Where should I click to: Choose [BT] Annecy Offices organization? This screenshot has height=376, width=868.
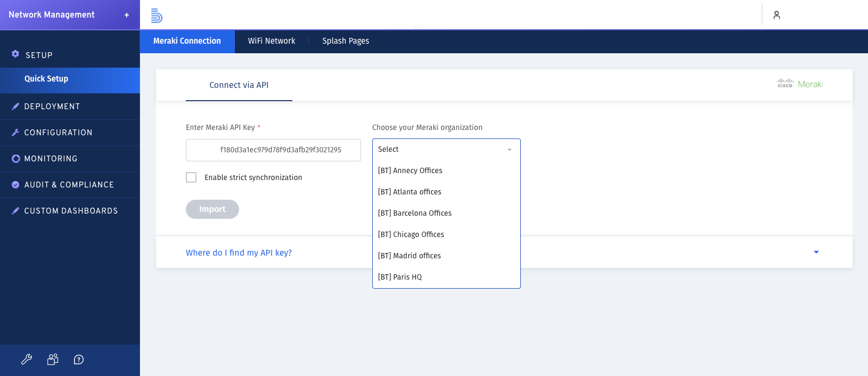pos(446,170)
